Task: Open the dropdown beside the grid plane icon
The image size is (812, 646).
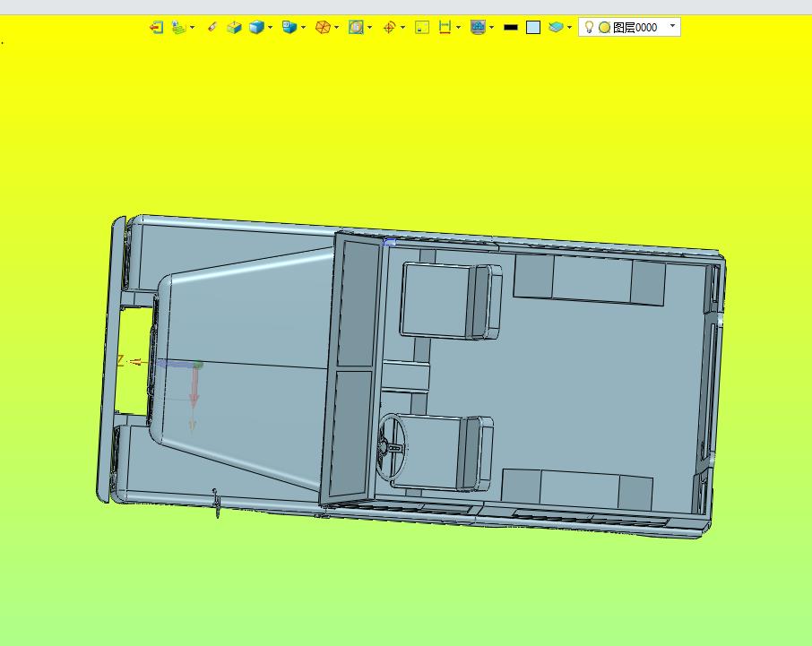Action: (x=192, y=27)
